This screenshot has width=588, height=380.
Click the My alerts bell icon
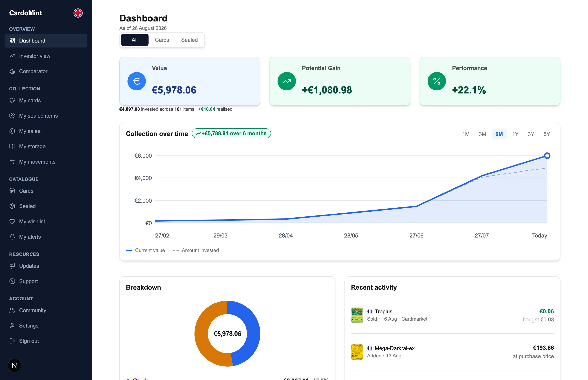coord(12,237)
